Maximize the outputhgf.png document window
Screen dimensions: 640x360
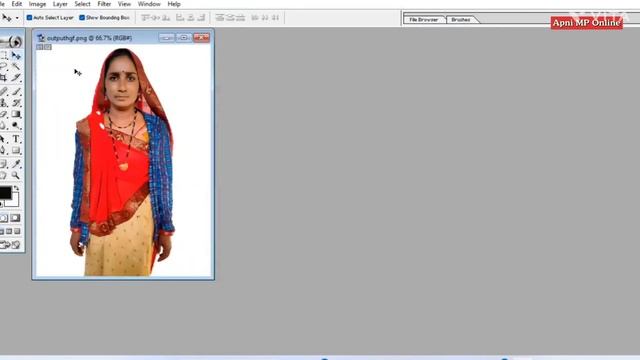tap(184, 38)
